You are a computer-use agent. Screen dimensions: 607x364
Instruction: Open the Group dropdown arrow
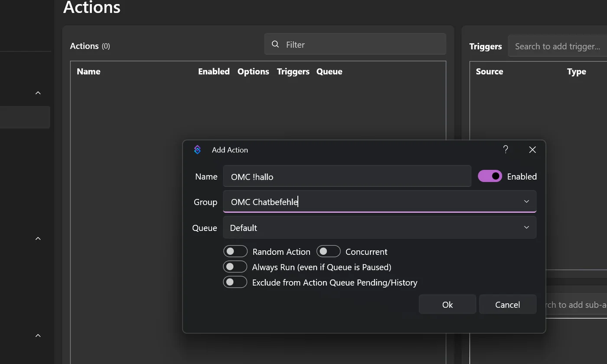(526, 201)
